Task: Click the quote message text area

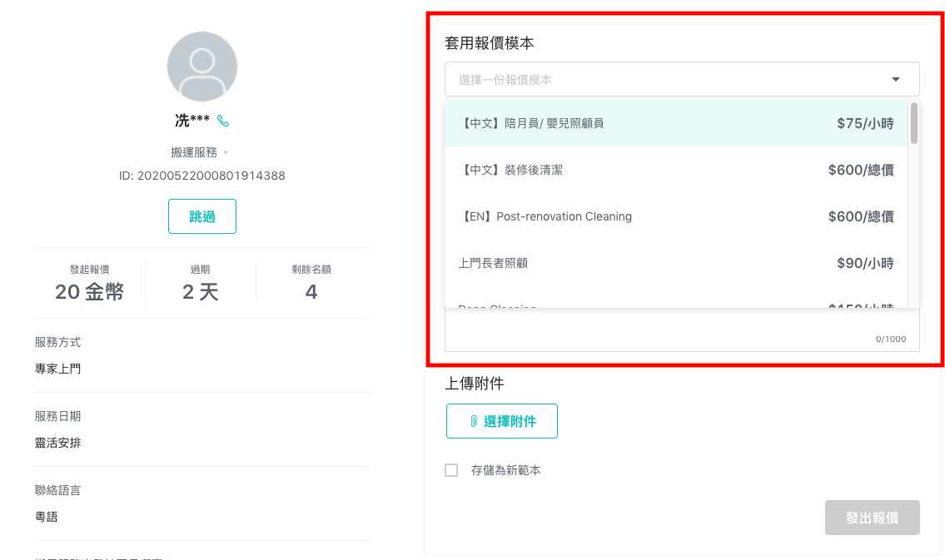Action: 682,330
